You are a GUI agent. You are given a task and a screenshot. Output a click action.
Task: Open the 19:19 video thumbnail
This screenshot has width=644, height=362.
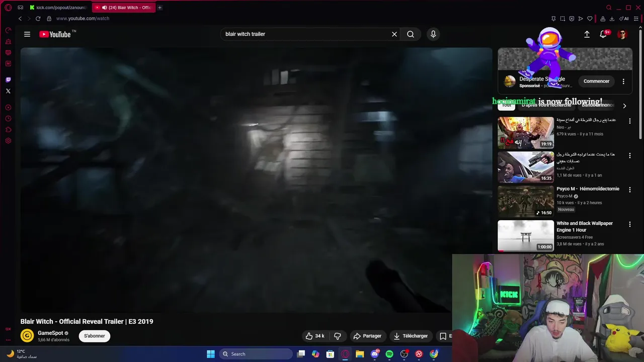pos(526,133)
